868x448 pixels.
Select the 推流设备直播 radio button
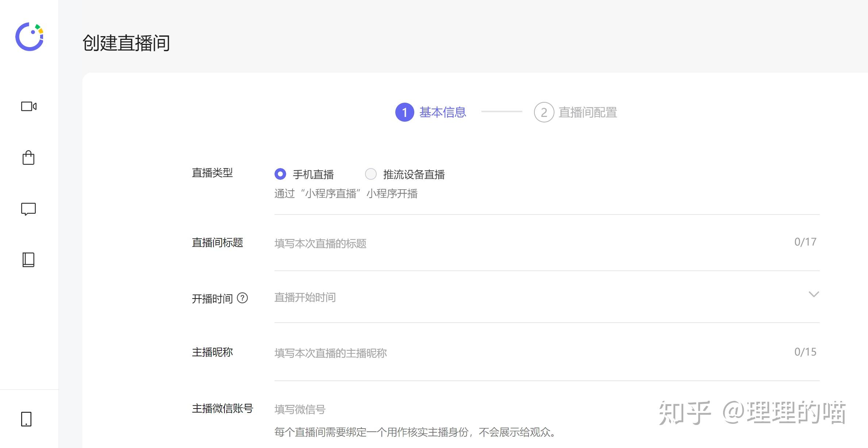click(x=371, y=174)
